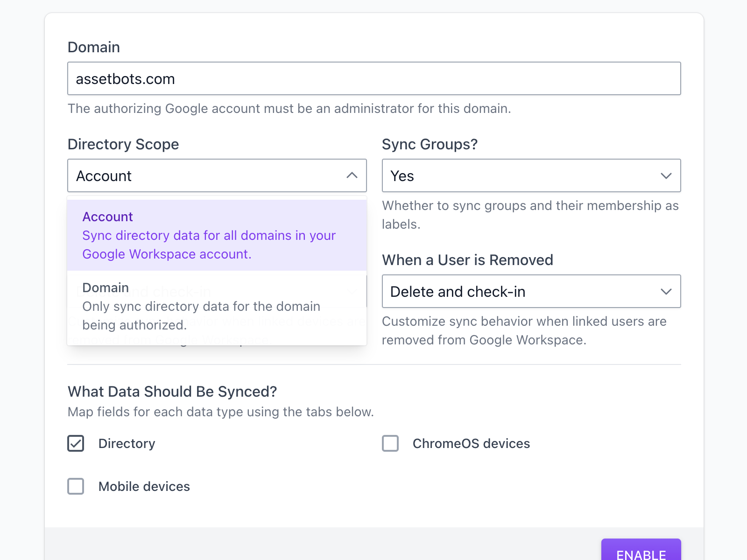Click the 'When a User is Removed' label
Image resolution: width=747 pixels, height=560 pixels.
(x=467, y=260)
